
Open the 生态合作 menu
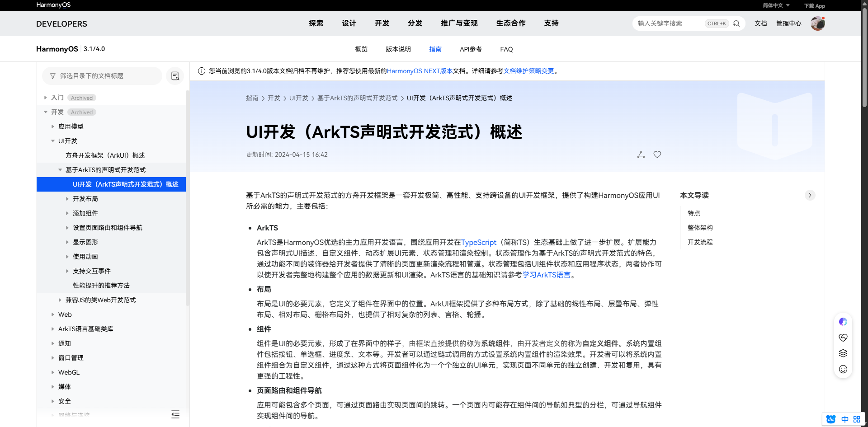(511, 23)
